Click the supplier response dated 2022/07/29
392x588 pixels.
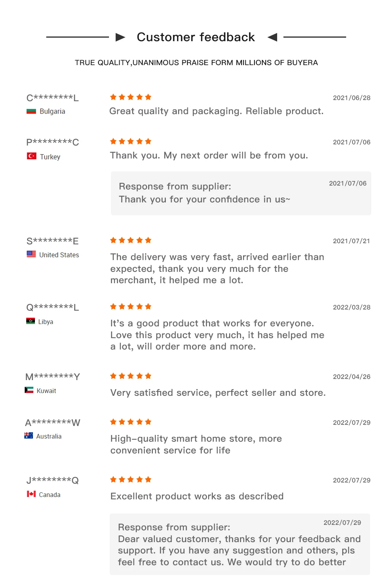pyautogui.click(x=240, y=544)
